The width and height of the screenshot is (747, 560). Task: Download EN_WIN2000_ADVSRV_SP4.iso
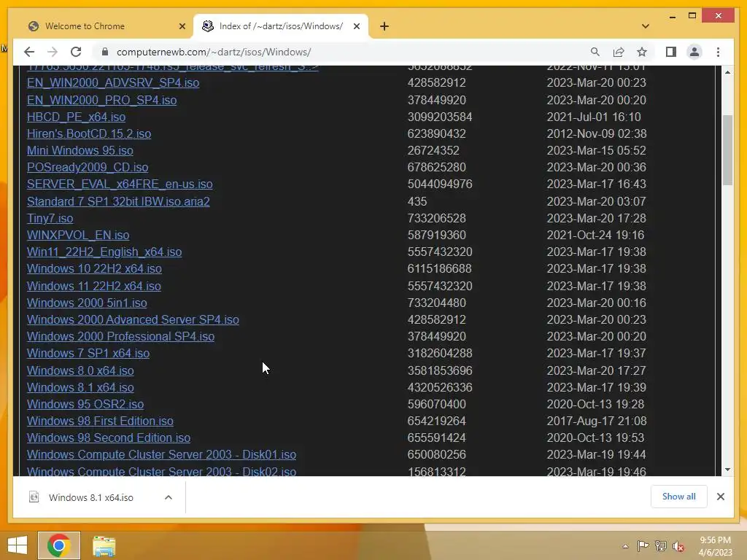click(x=113, y=82)
